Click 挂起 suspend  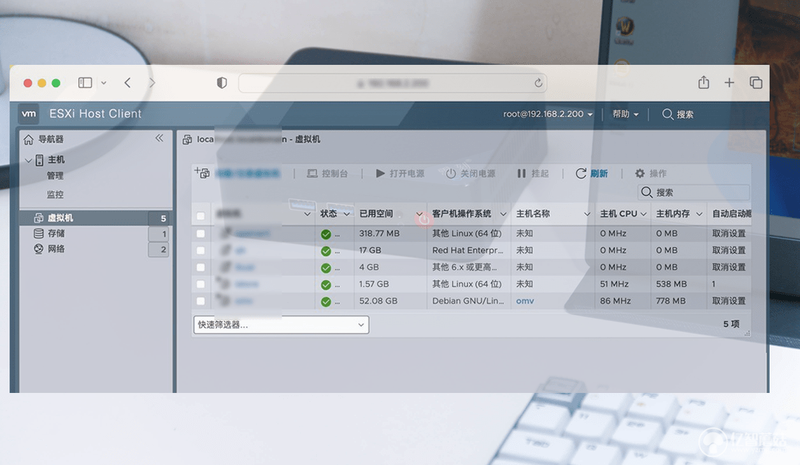pyautogui.click(x=533, y=174)
